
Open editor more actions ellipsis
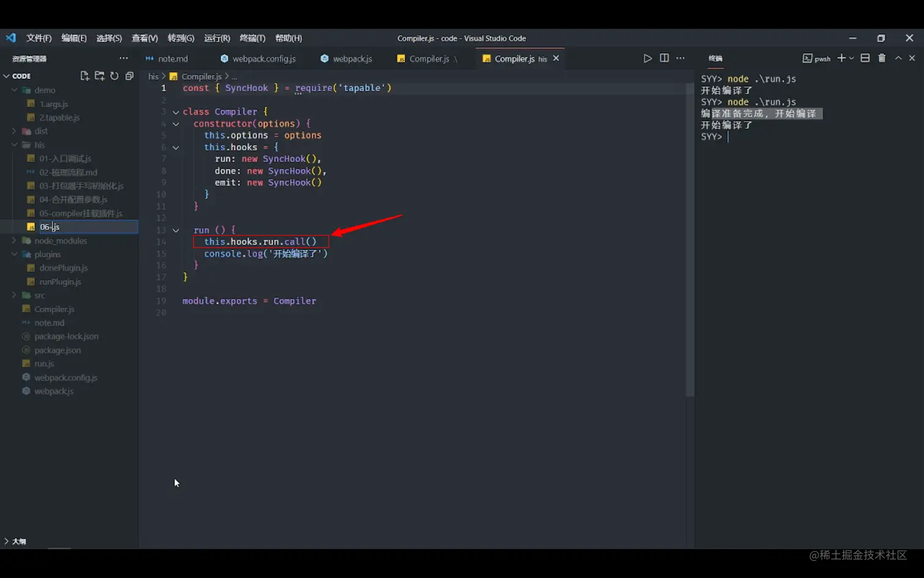click(x=680, y=58)
